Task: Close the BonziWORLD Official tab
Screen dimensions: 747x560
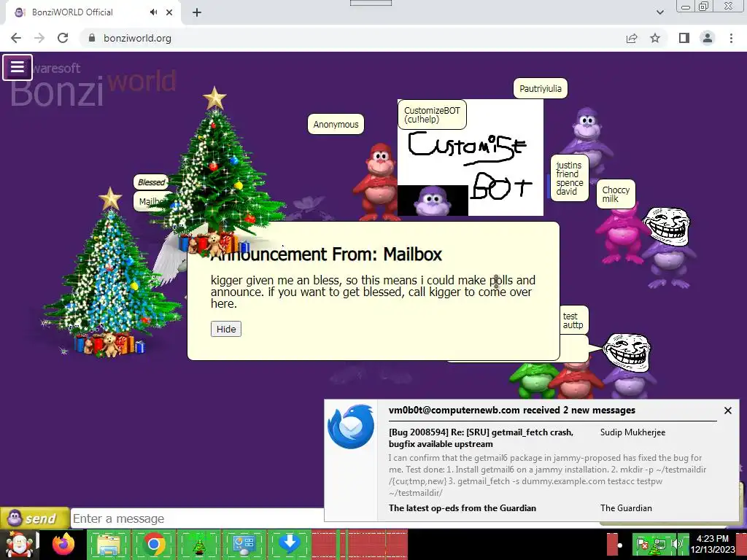Action: (169, 12)
